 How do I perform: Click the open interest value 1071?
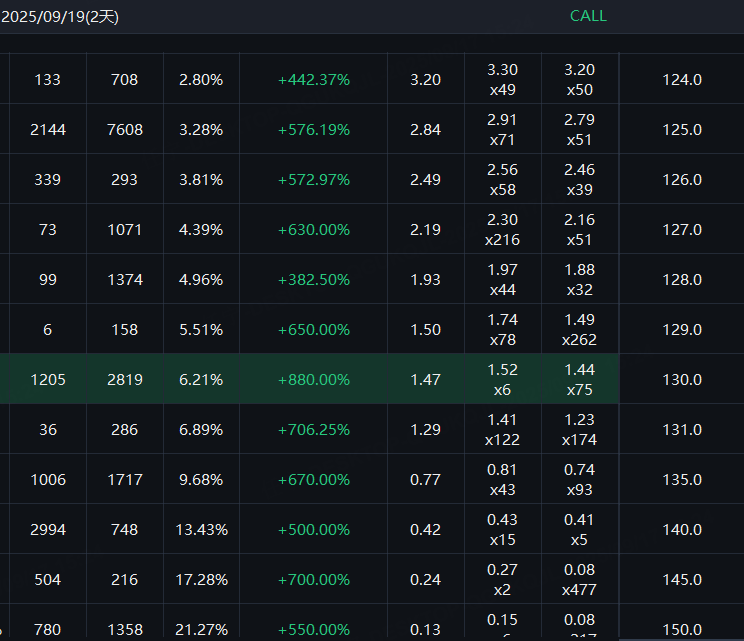point(125,230)
